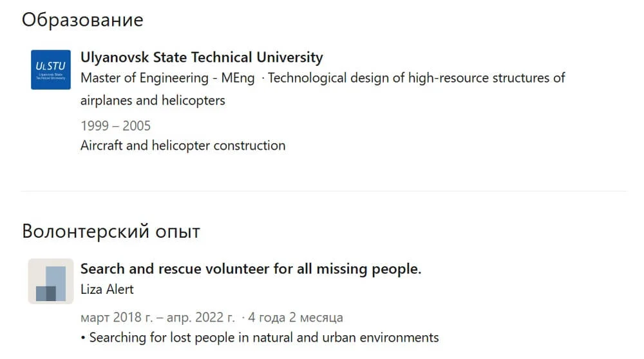The image size is (644, 359).
Task: Click the airplanes and helicopters line
Action: click(x=153, y=101)
